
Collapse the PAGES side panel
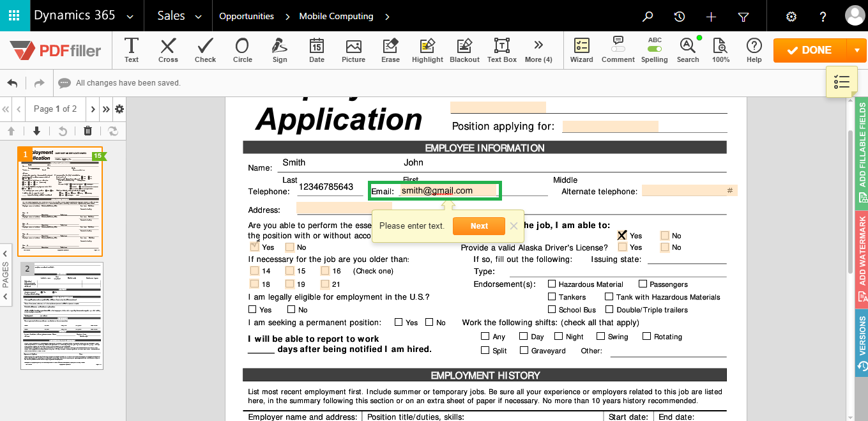point(6,275)
